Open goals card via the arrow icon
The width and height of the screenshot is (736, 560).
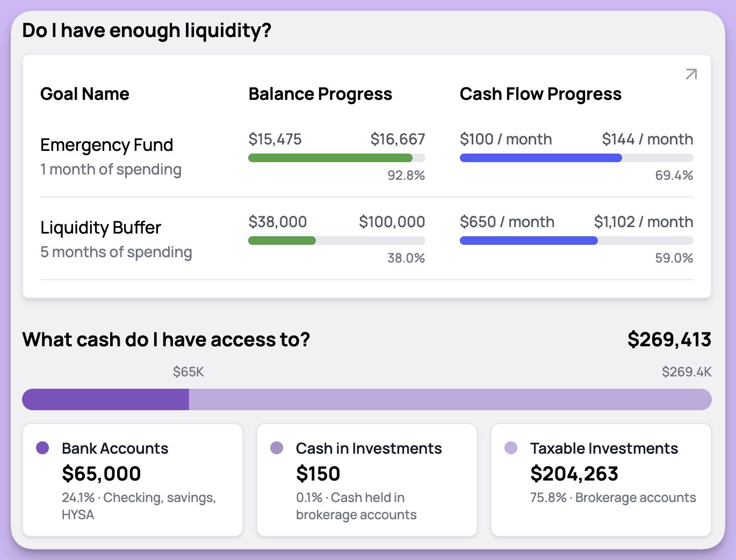pos(691,74)
